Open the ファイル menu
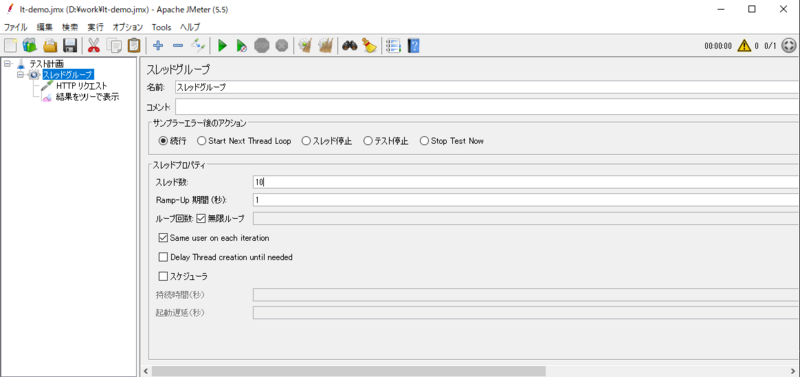The image size is (800, 377). coord(15,28)
